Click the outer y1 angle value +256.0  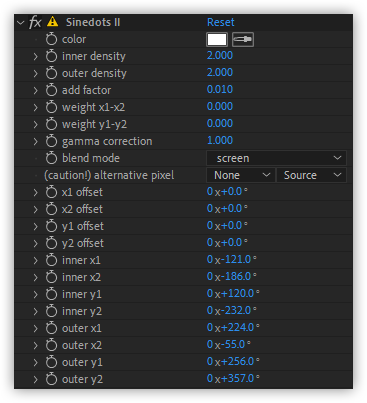point(238,361)
